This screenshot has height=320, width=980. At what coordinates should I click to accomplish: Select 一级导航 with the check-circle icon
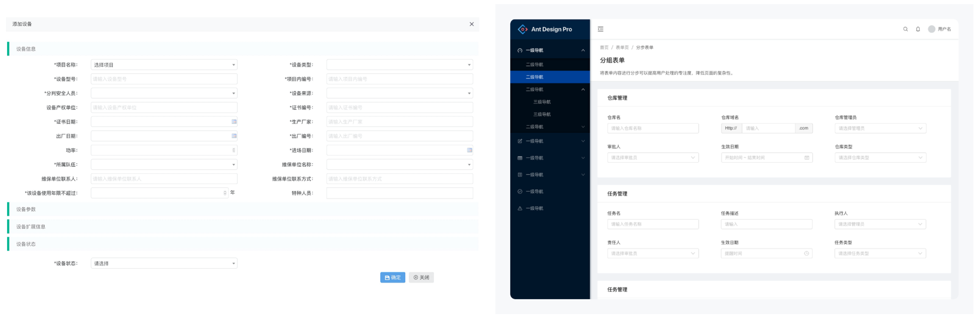520,191
